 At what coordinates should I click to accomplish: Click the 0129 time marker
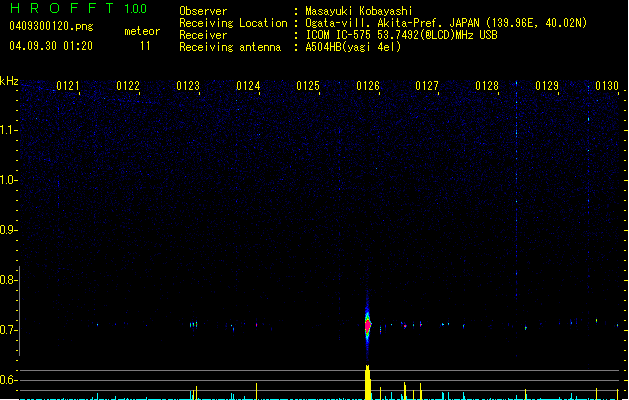547,86
